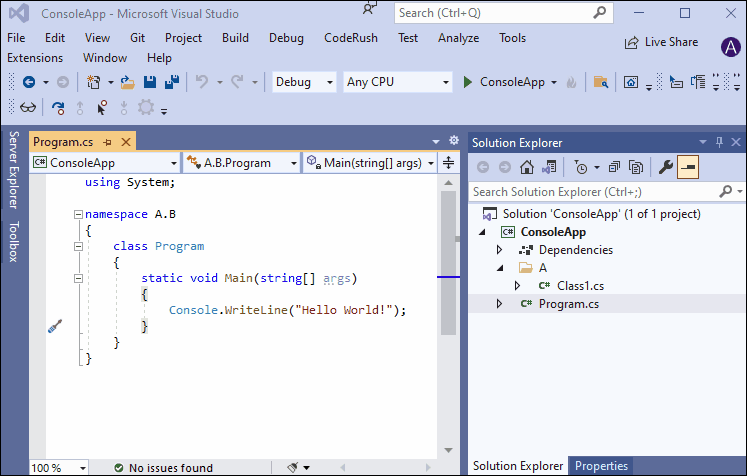This screenshot has width=747, height=476.
Task: Click the Home icon in Solution Explorer
Action: (x=527, y=167)
